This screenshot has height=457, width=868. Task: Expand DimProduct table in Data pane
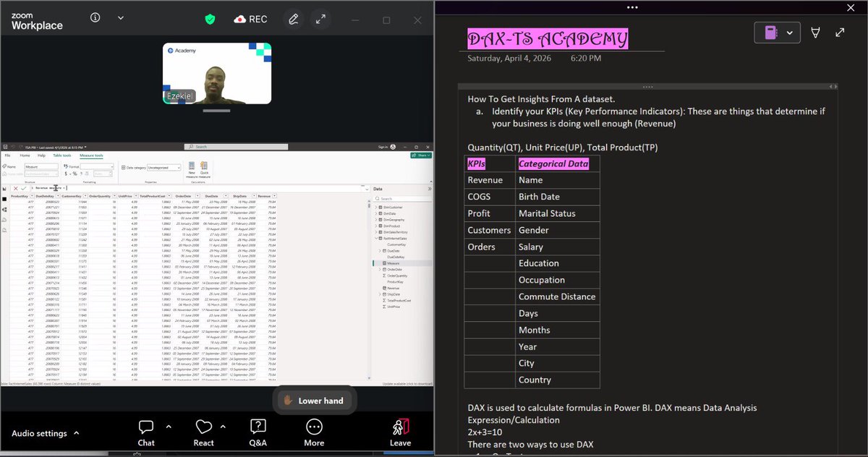point(376,226)
